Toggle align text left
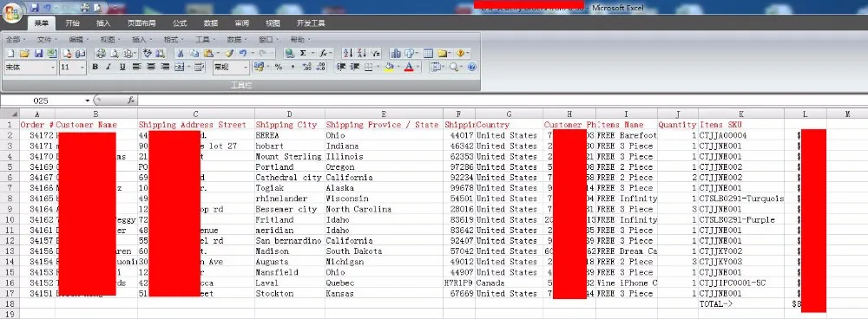The image size is (868, 319). 137,67
